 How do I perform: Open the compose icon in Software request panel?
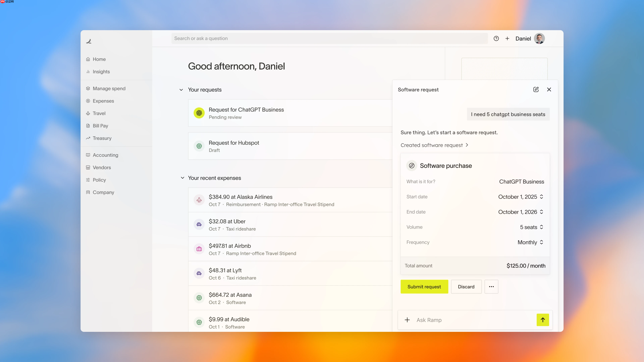(536, 89)
